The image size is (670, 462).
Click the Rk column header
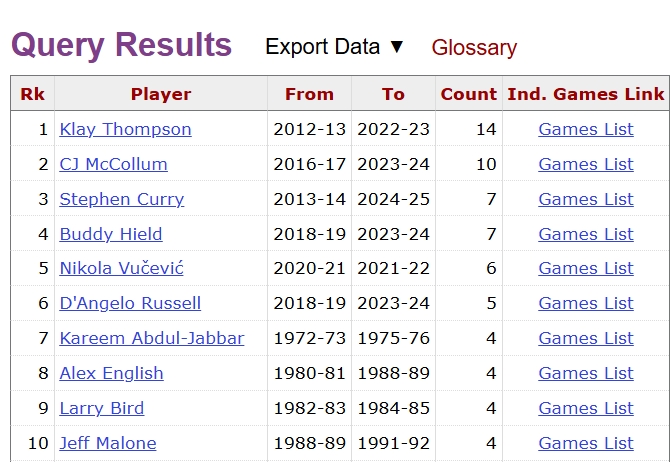pos(32,94)
